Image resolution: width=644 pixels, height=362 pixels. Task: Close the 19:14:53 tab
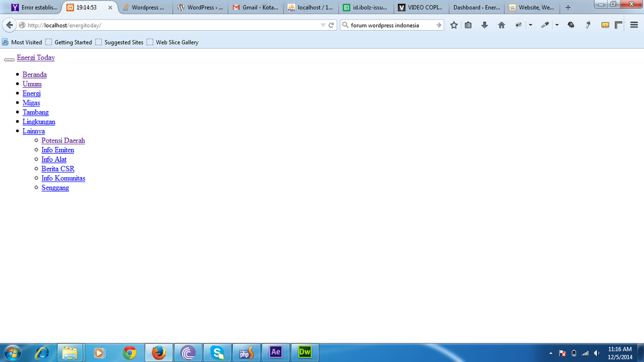click(x=110, y=8)
